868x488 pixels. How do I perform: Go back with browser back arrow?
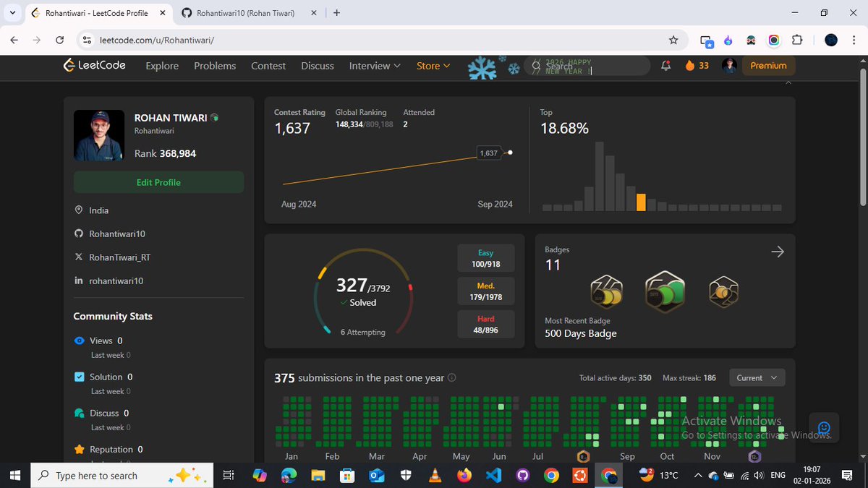tap(14, 40)
